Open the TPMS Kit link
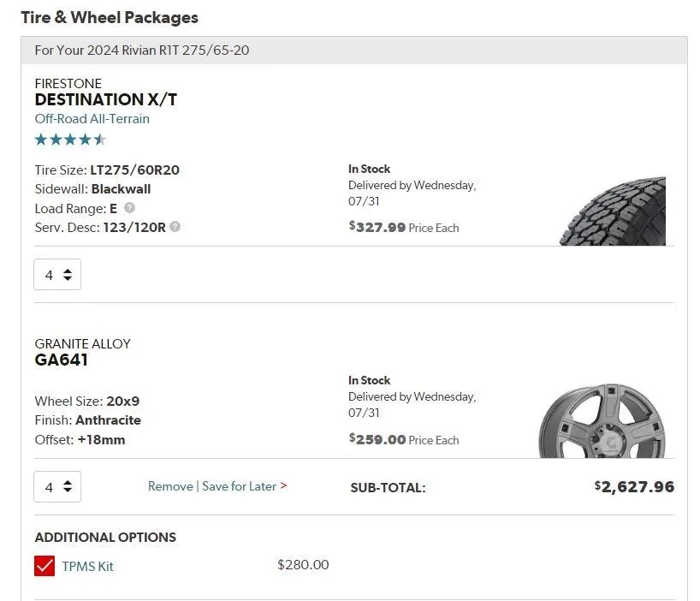Screen dimensions: 700x601 [87, 566]
